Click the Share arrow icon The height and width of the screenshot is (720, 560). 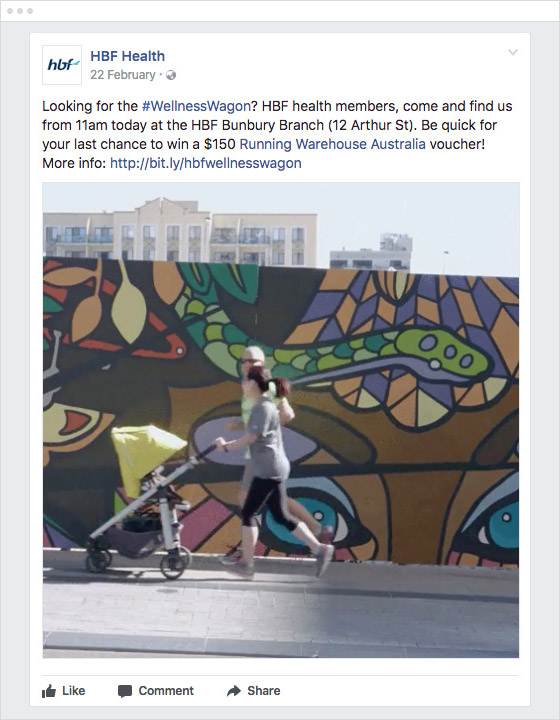(x=234, y=691)
